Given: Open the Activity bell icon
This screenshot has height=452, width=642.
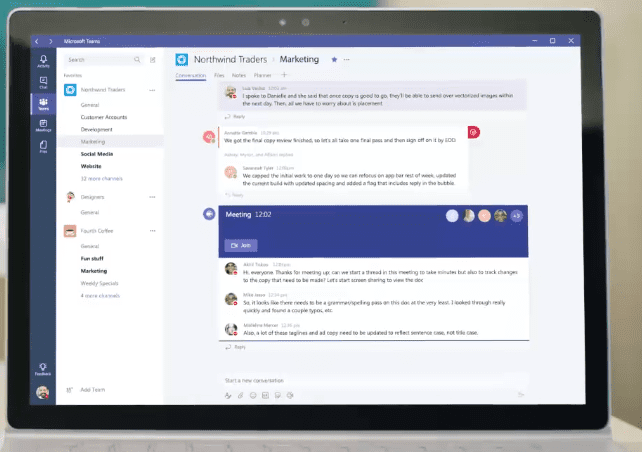Looking at the screenshot, I should [43, 61].
